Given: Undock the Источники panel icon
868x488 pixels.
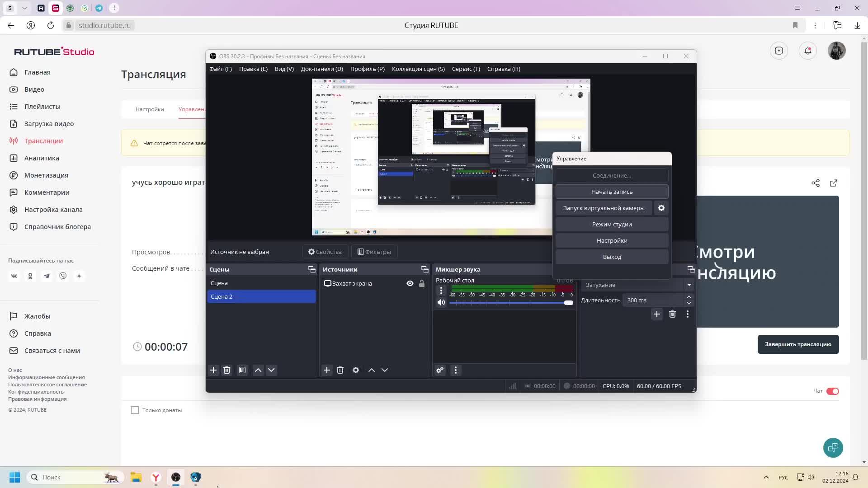Looking at the screenshot, I should [425, 269].
